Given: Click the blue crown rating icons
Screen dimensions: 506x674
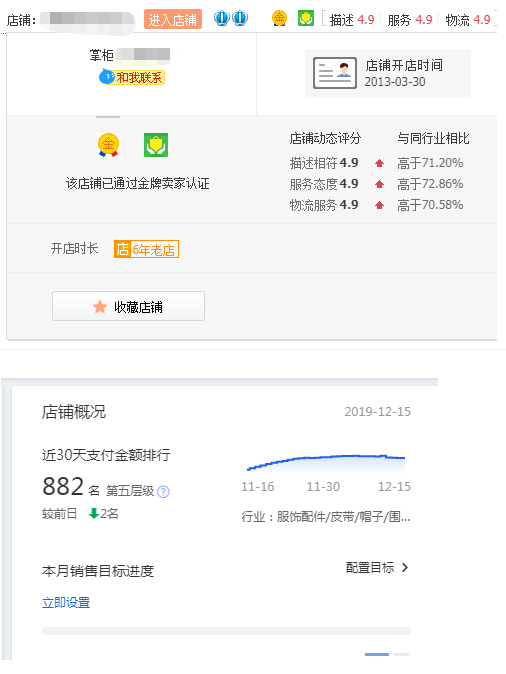Looking at the screenshot, I should (231, 18).
